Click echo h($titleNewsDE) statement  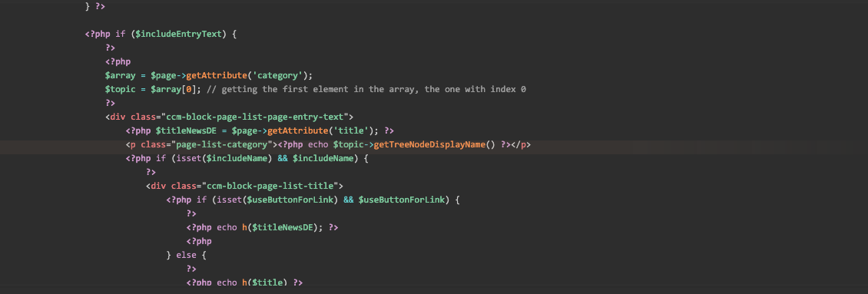tap(270, 227)
